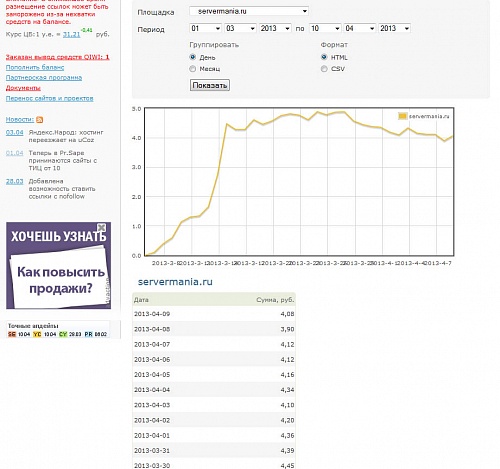Click the 2013-03-31 date cell
This screenshot has width=500, height=469.
(x=152, y=450)
